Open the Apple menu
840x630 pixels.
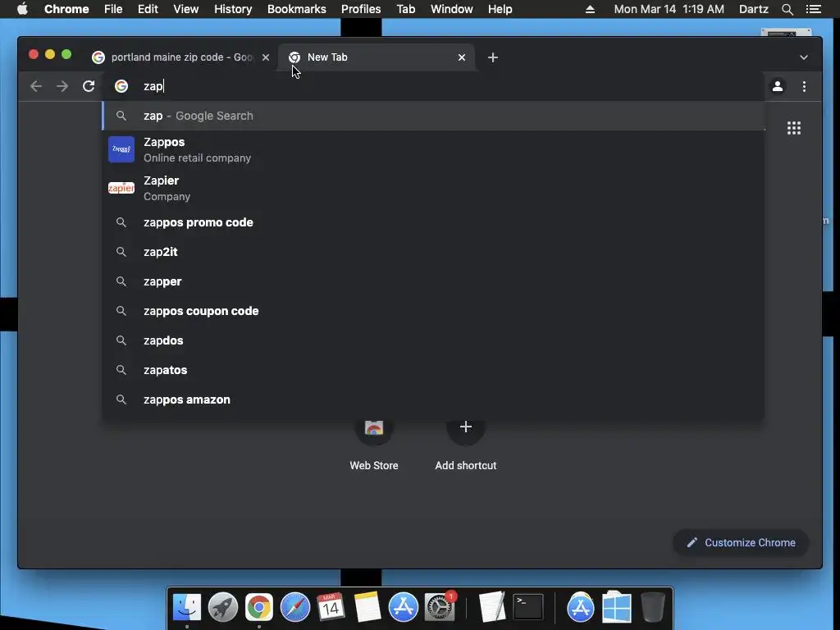pos(22,9)
